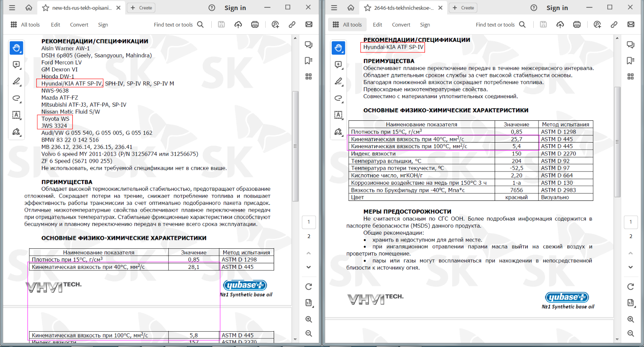644x347 pixels.
Task: Go to Home in left window
Action: (29, 8)
